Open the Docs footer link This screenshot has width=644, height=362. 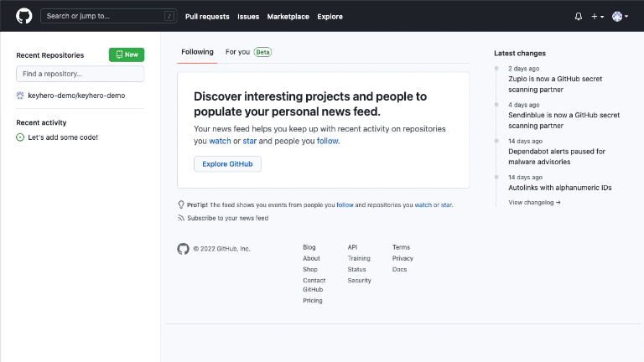(x=399, y=269)
